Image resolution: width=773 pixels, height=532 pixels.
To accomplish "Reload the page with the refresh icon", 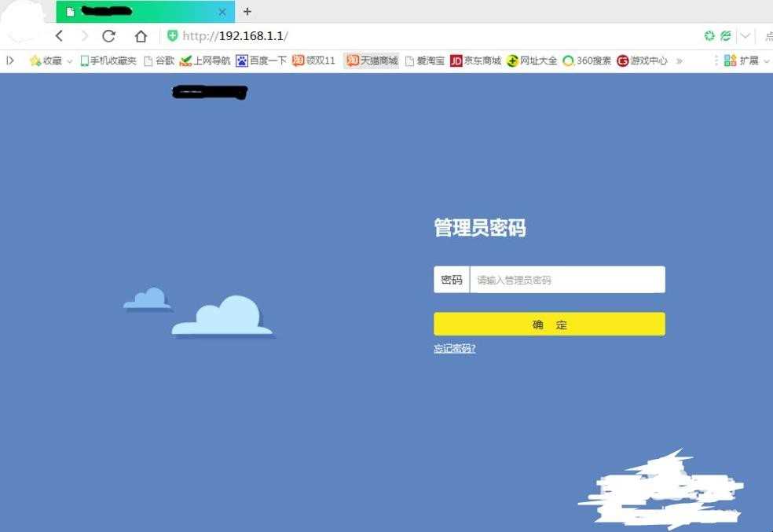I will coord(108,35).
